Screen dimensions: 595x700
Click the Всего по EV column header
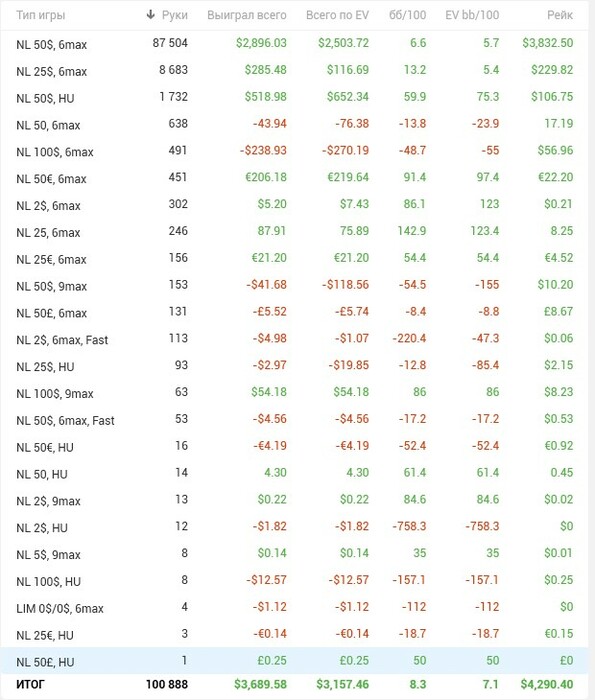pyautogui.click(x=337, y=15)
